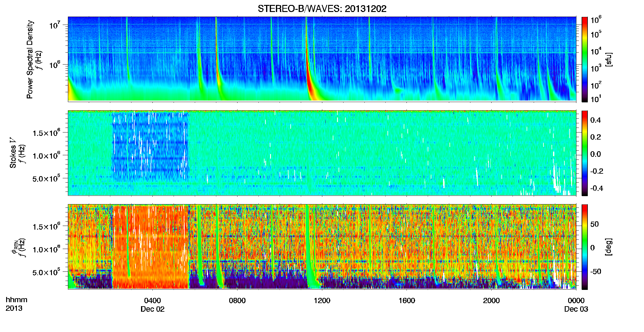
Task: Click the Stokes V spectrogram panel
Action: click(x=322, y=153)
